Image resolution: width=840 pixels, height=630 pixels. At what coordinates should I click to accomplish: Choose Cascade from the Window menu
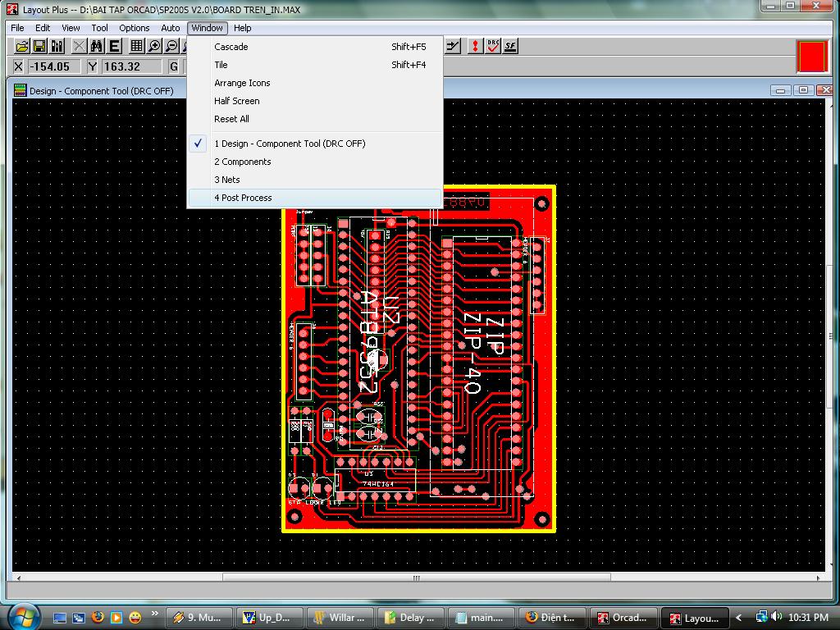pos(315,47)
